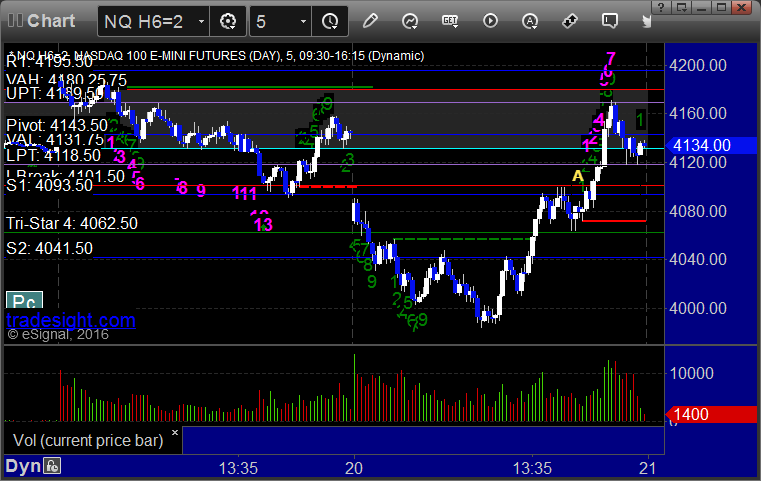Click the Twitter bird icon

point(646,21)
